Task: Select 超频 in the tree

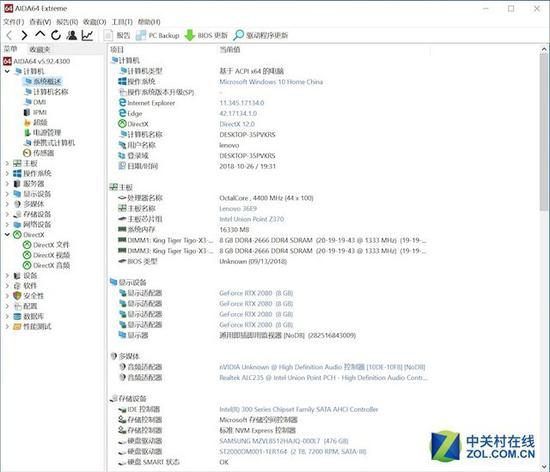Action: tap(36, 122)
